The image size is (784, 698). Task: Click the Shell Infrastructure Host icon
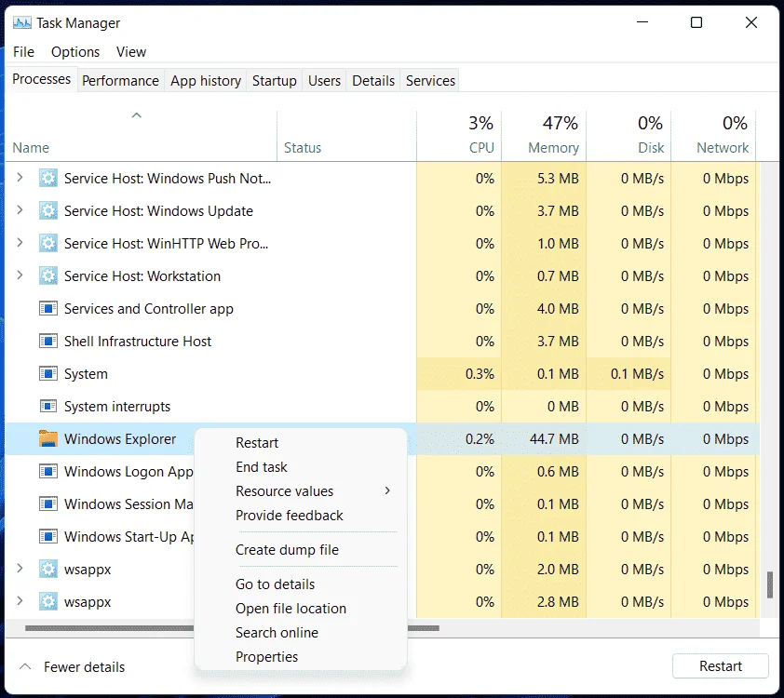point(48,342)
